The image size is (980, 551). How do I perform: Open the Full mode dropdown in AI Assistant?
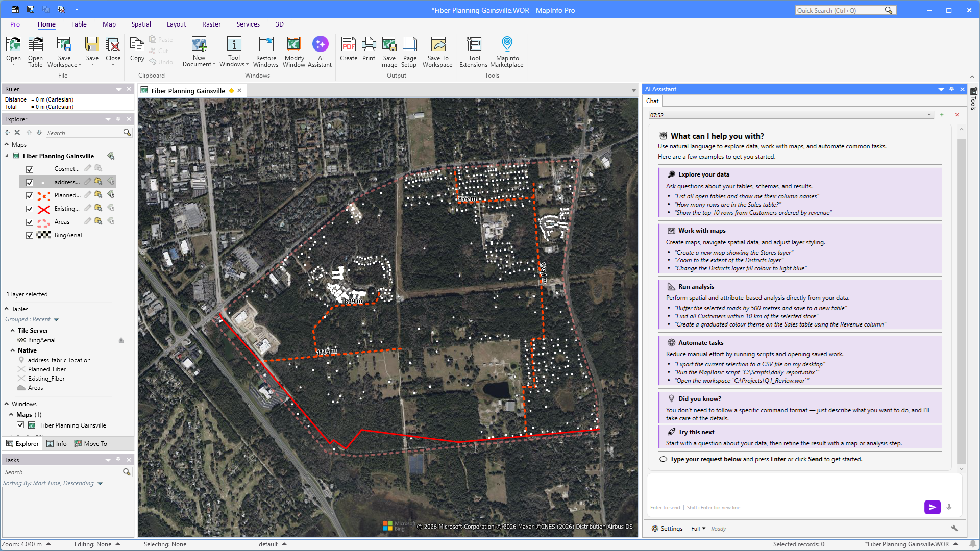(698, 529)
